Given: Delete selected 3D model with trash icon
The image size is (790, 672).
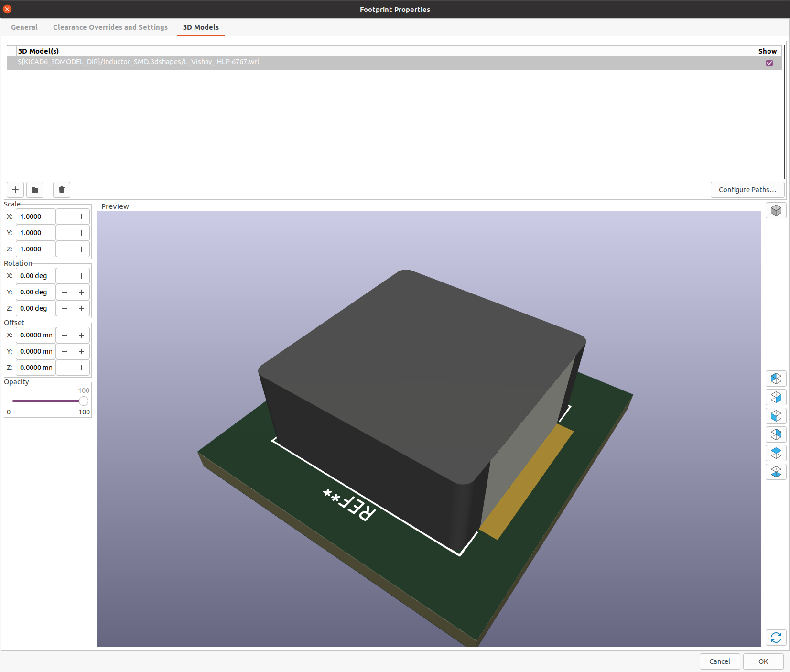Looking at the screenshot, I should click(x=62, y=190).
